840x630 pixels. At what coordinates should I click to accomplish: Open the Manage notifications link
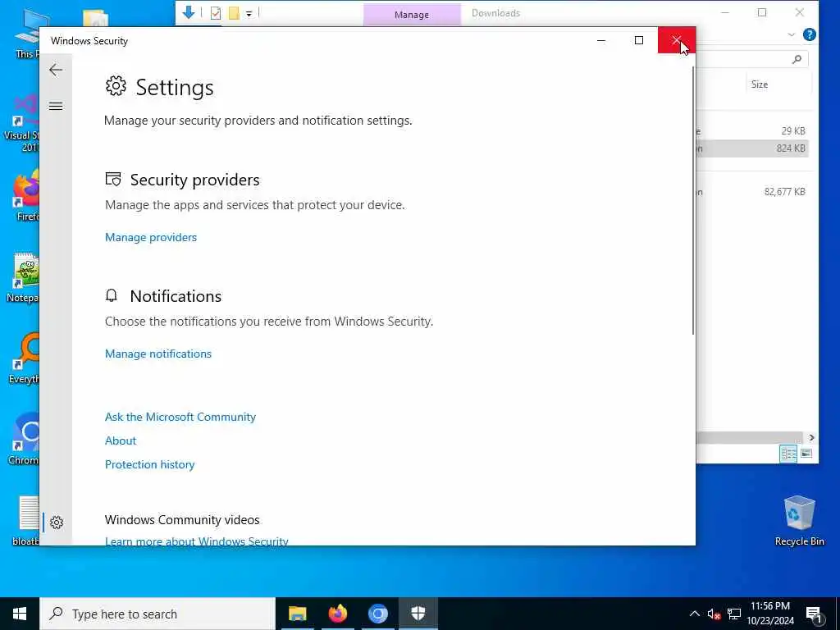158,354
